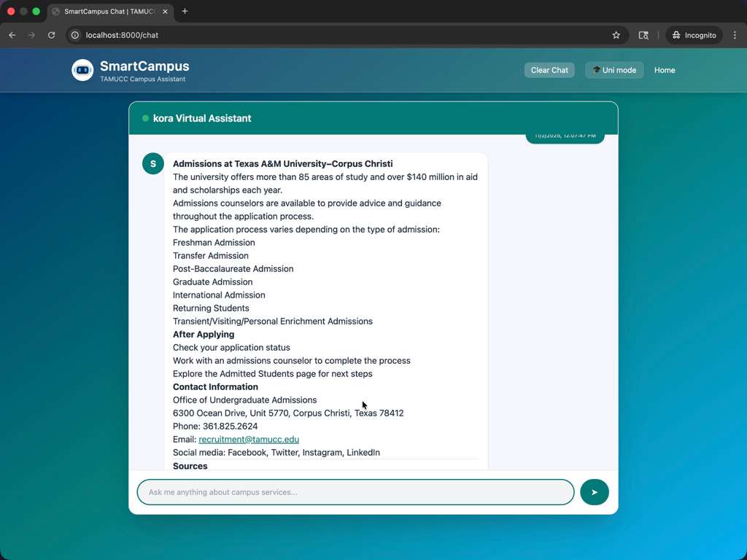
Task: Click the SmartCampus robot logo icon
Action: [82, 70]
